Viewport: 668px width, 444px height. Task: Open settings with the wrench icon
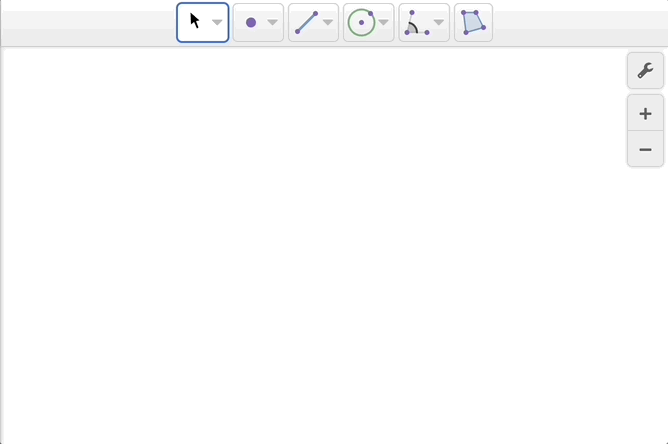point(645,71)
